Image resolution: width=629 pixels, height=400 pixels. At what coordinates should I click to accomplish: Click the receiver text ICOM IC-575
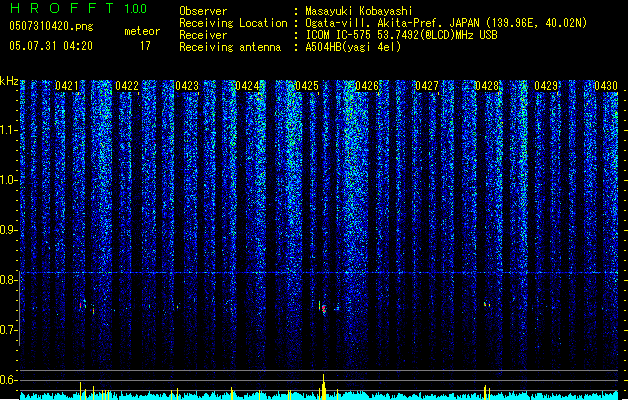(340, 35)
